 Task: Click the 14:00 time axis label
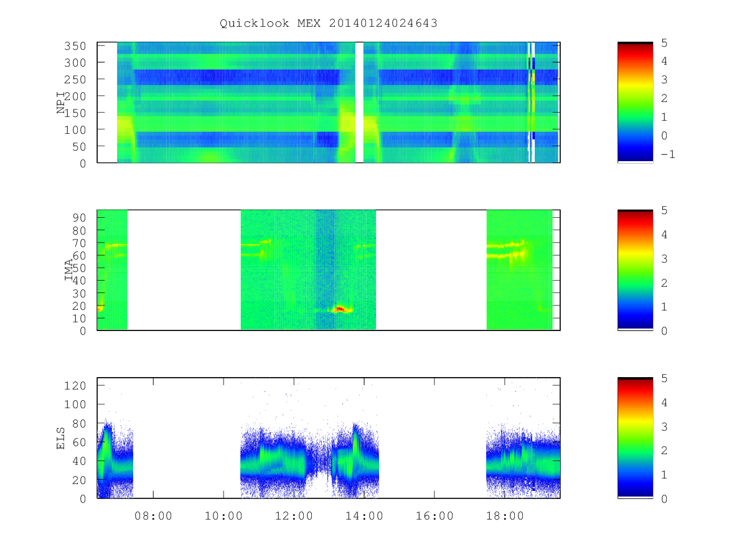click(364, 515)
